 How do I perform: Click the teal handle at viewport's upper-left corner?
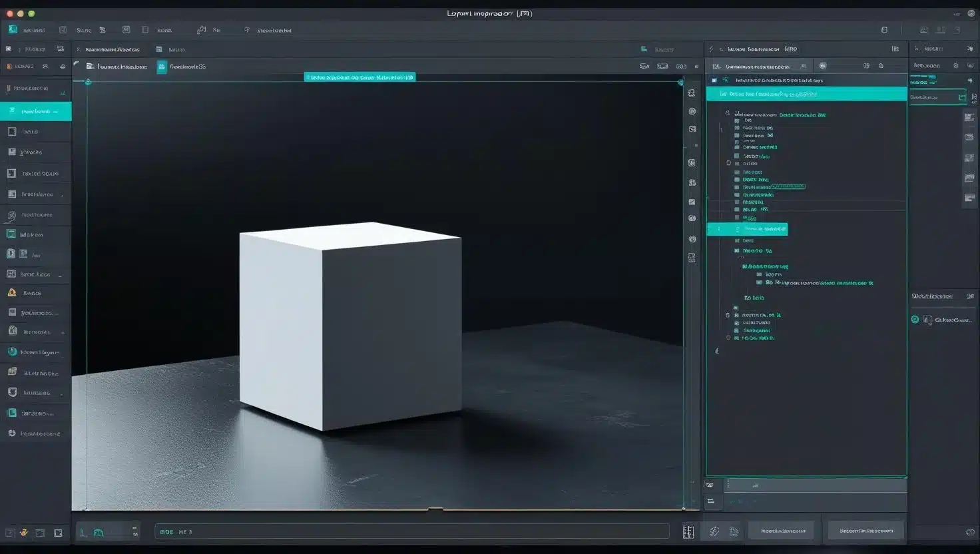coord(88,82)
